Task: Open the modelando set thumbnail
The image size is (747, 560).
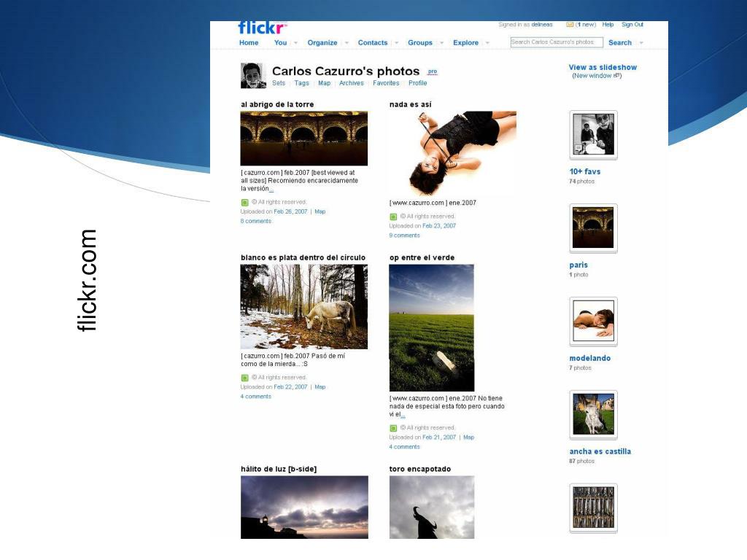Action: pos(594,322)
